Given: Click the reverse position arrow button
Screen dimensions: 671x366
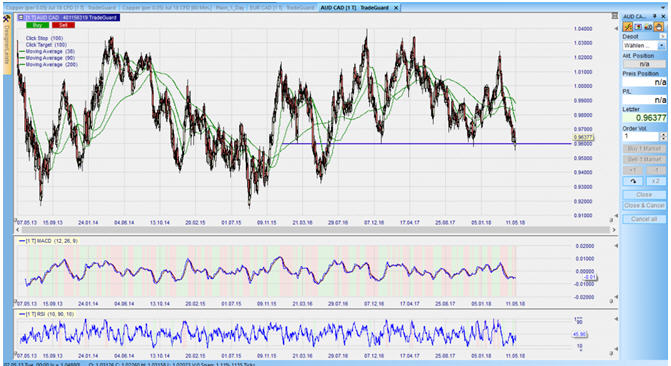Looking at the screenshot, I should pos(632,181).
